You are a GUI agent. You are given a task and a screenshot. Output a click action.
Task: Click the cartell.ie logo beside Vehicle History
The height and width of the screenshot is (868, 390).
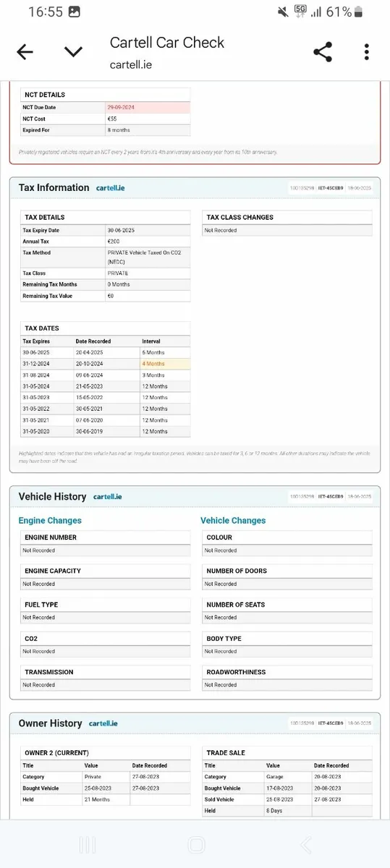click(x=108, y=497)
